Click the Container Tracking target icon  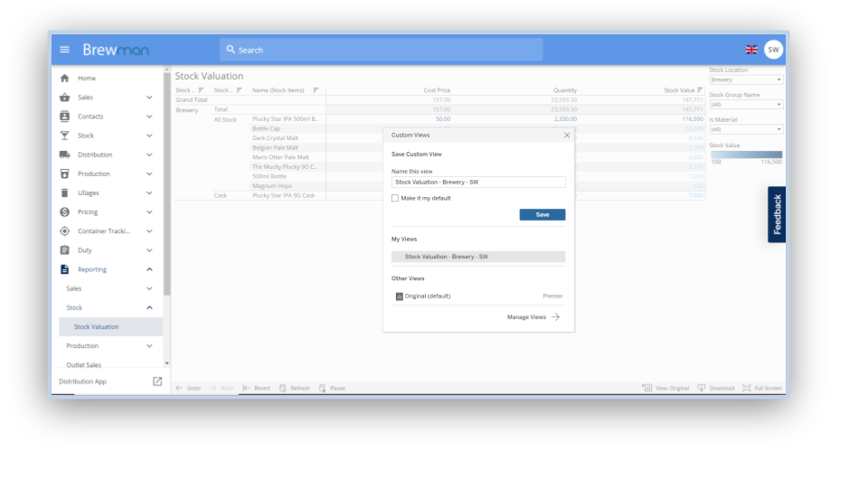(x=65, y=231)
